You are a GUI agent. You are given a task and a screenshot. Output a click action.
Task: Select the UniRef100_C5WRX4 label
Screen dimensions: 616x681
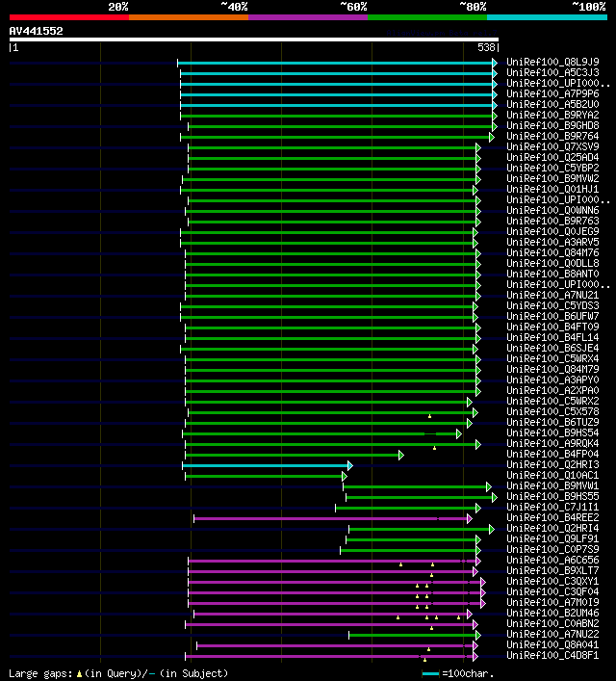(552, 358)
